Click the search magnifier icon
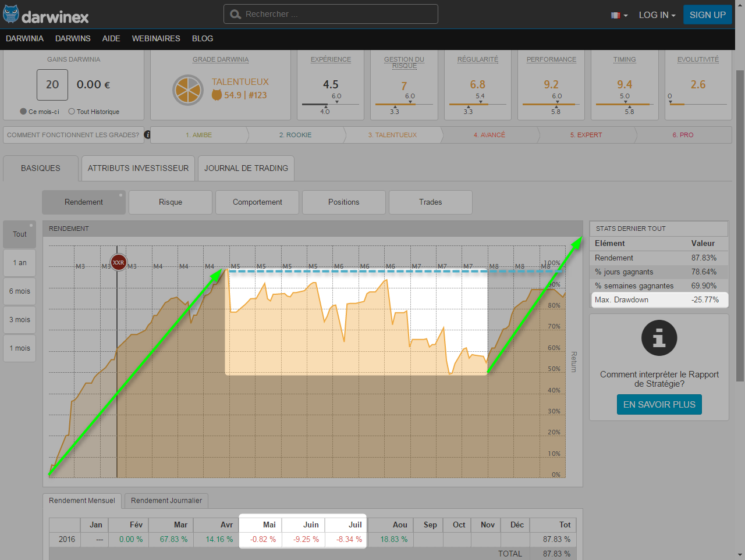Screen dimensions: 745x560 point(236,15)
